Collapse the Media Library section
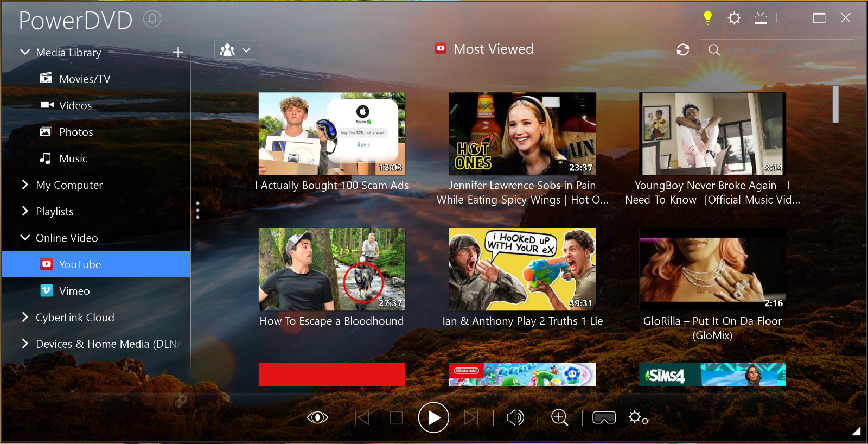Viewport: 868px width, 444px height. pyautogui.click(x=25, y=52)
